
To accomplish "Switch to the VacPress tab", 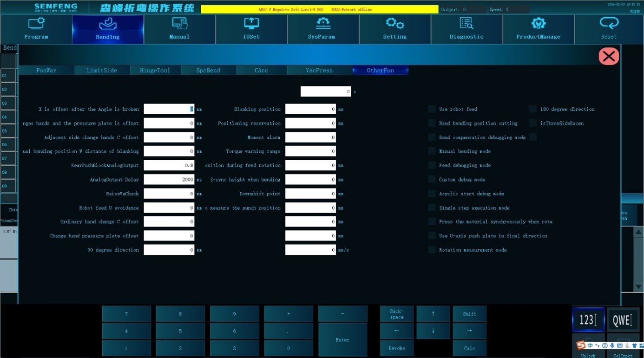I will tap(319, 70).
